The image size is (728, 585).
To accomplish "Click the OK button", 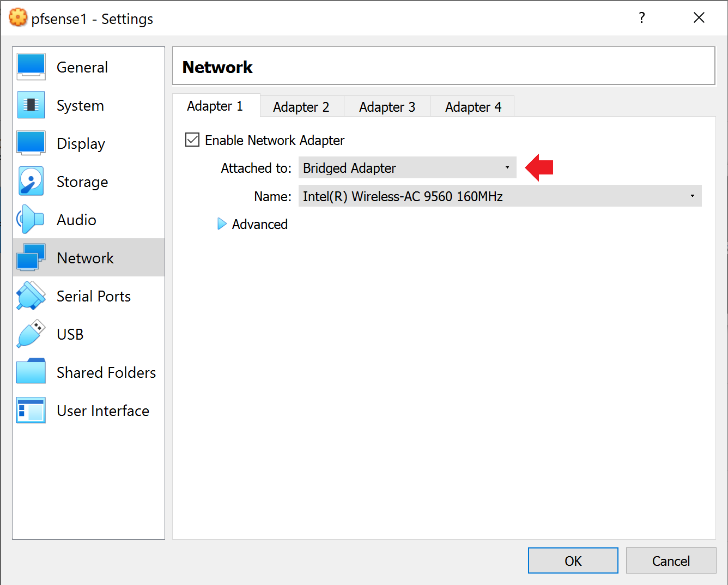I will (573, 561).
